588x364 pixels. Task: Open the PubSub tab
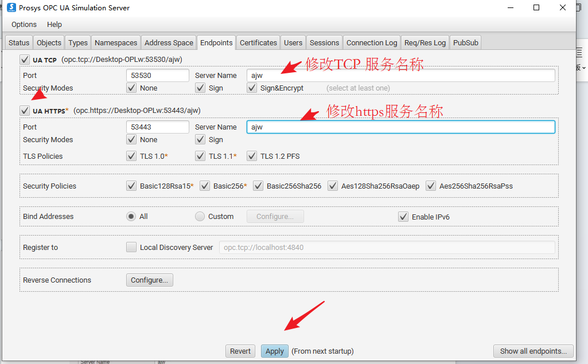465,43
